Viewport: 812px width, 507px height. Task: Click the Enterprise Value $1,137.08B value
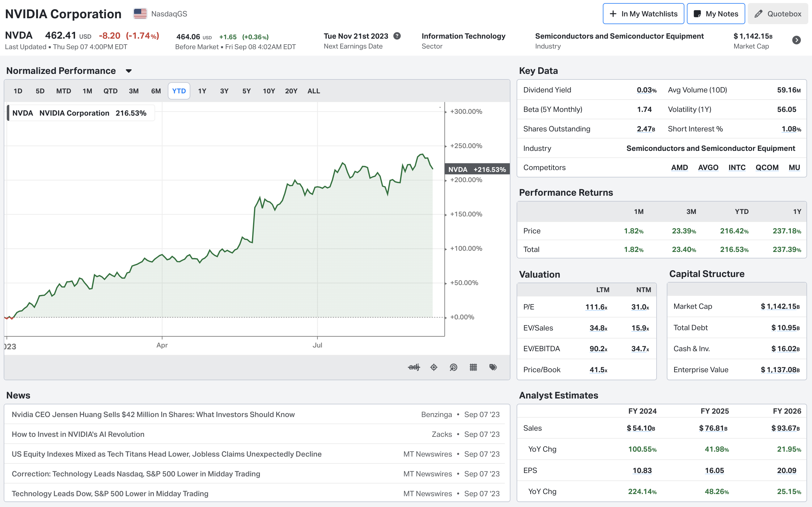(x=780, y=369)
